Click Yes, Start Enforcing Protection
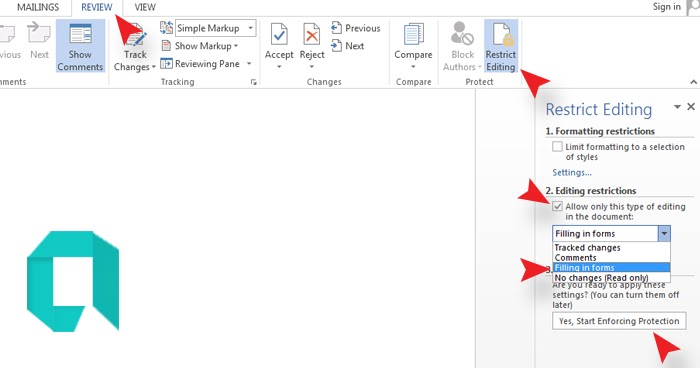Viewport: 700px width, 368px height. [x=619, y=321]
